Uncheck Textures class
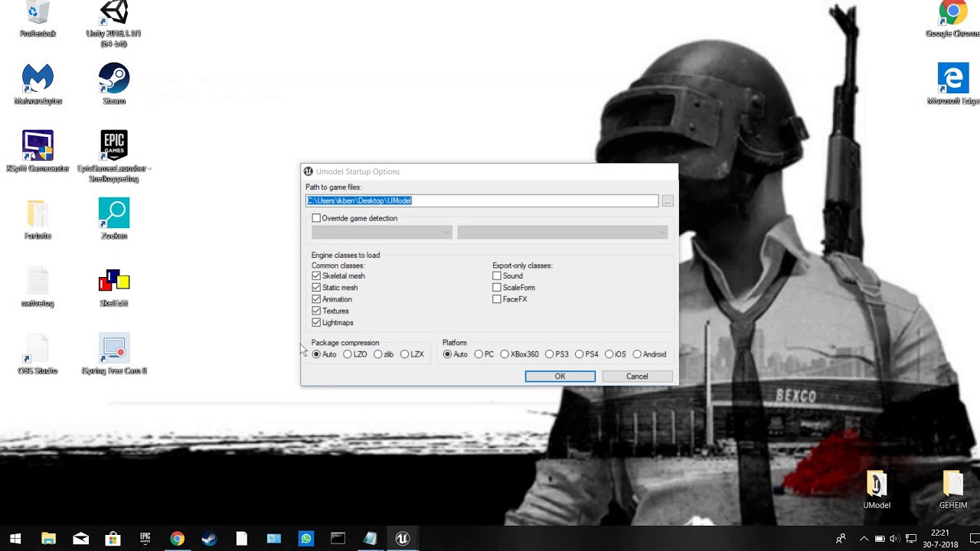This screenshot has width=980, height=551. tap(316, 311)
